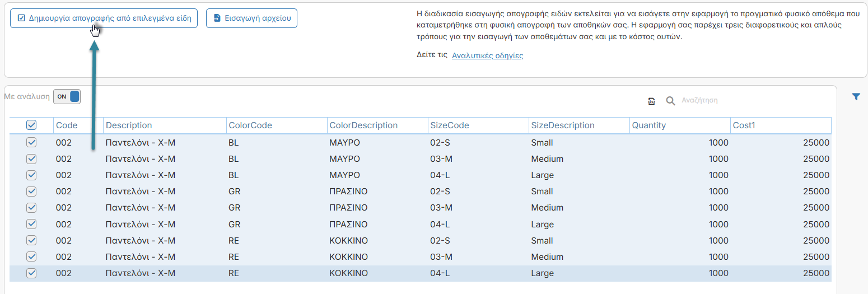Screen dimensions: 868x294
Task: Sort by the SizeCode column header
Action: tap(450, 125)
